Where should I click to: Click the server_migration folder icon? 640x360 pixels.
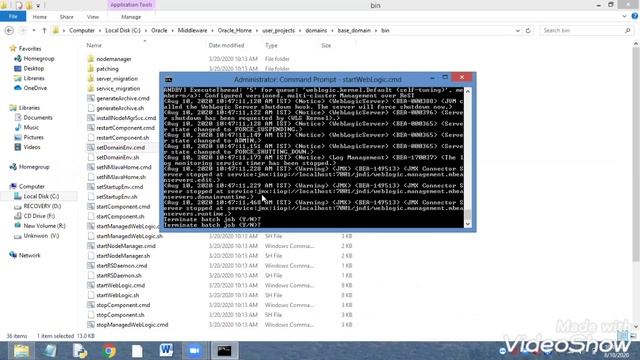click(91, 78)
